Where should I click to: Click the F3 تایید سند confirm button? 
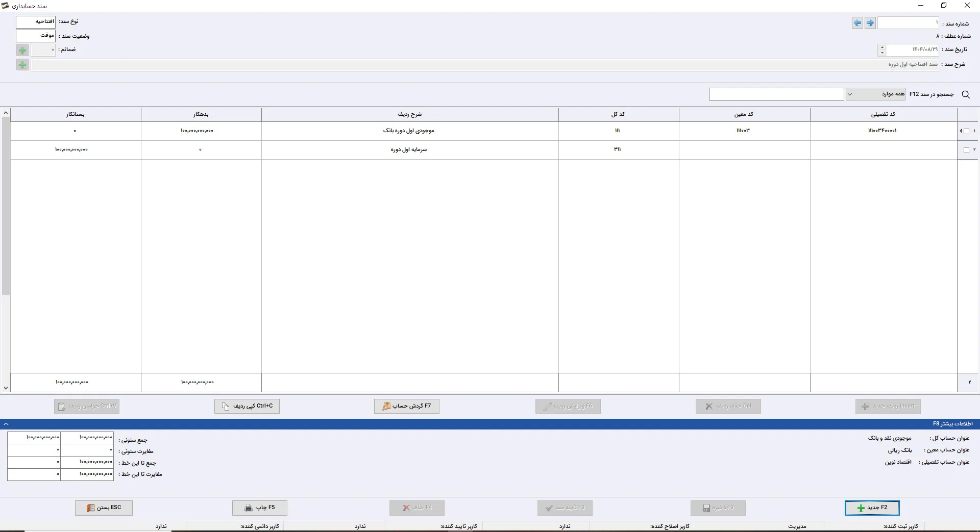point(565,508)
